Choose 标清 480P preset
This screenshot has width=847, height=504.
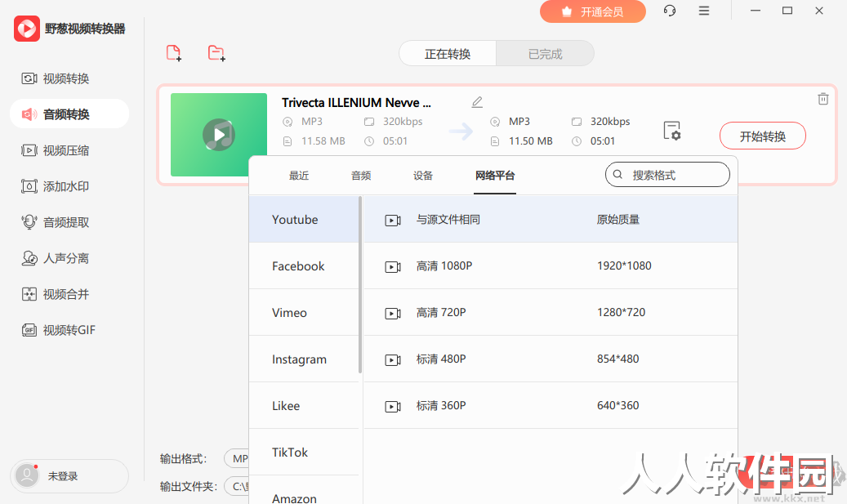click(x=551, y=359)
